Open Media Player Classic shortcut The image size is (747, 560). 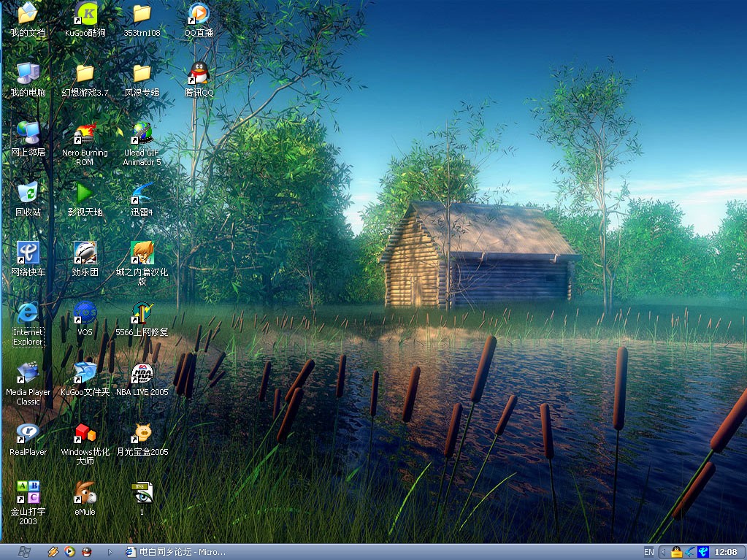(x=28, y=373)
